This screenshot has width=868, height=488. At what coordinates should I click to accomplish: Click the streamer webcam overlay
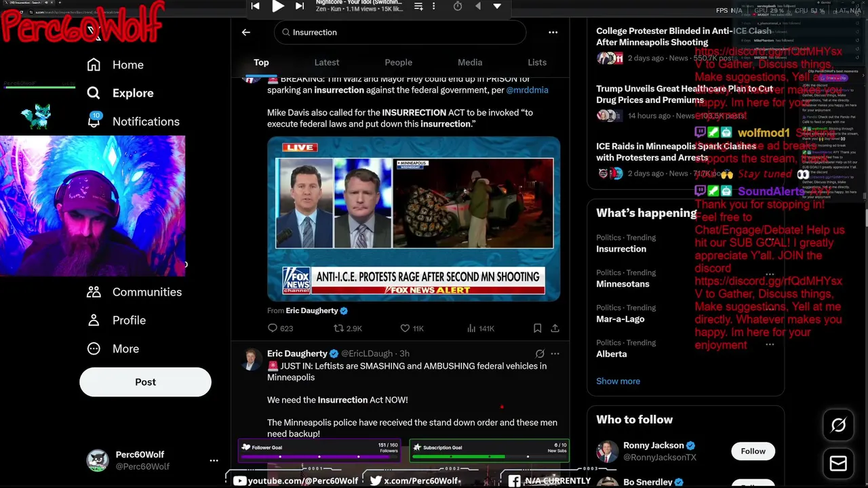(x=92, y=206)
